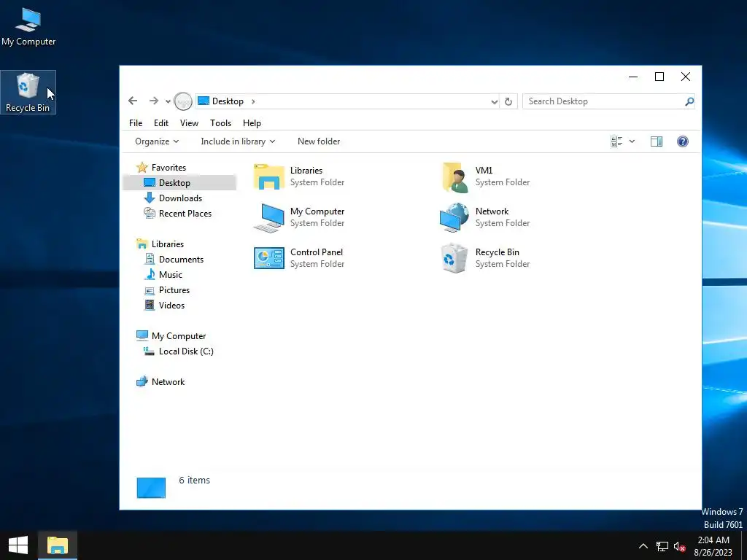
Task: Select My Computer label in navigation pane
Action: tap(179, 335)
